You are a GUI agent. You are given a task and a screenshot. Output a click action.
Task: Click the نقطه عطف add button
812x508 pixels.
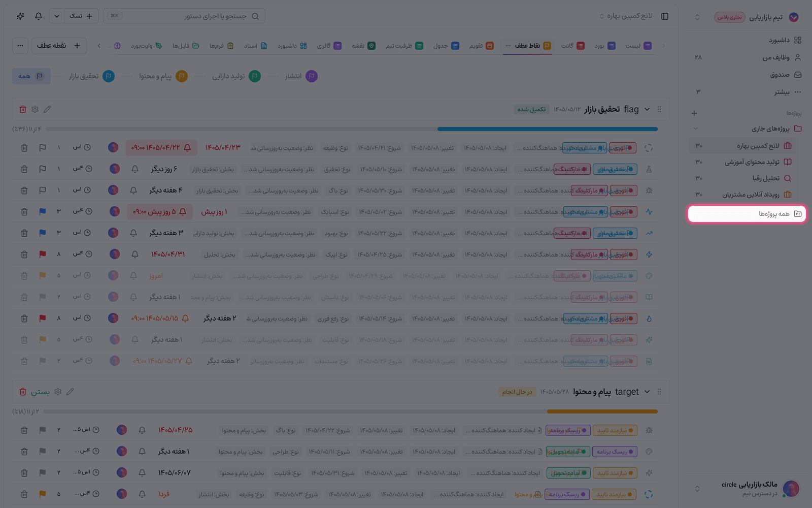point(59,46)
